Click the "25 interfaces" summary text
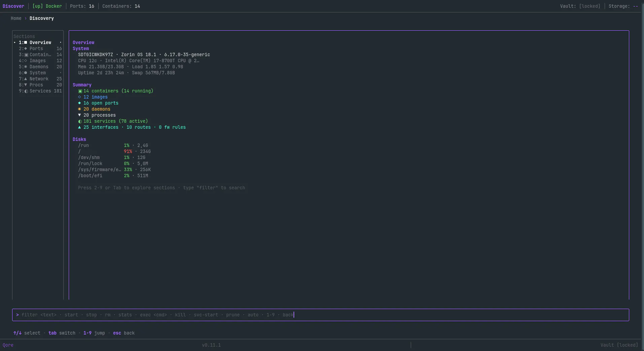This screenshot has width=644, height=351. (x=101, y=127)
